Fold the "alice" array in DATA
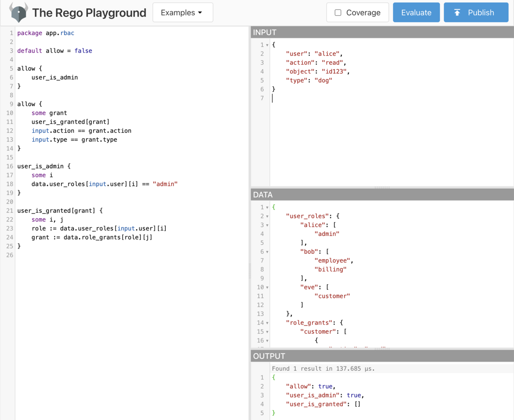This screenshot has height=420, width=514. pos(267,225)
